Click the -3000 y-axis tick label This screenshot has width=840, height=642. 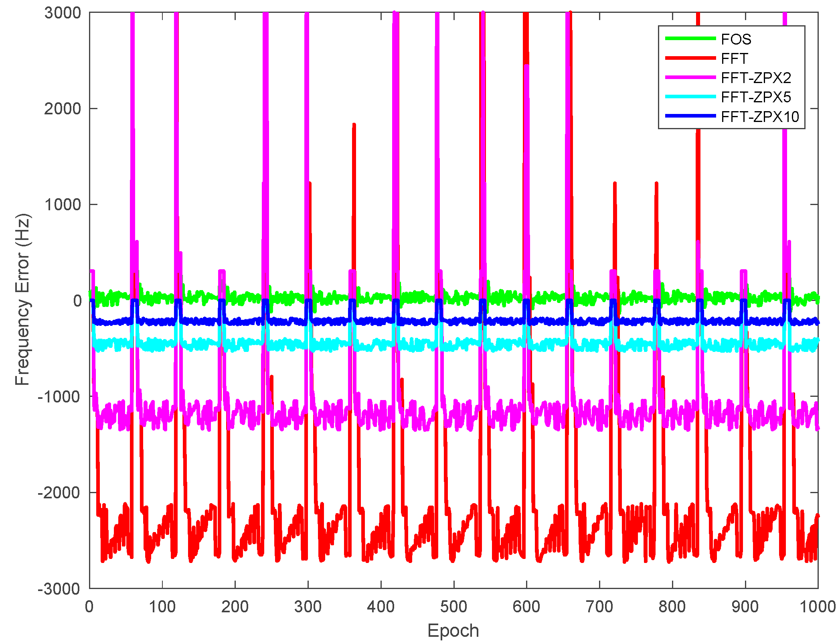[x=59, y=589]
